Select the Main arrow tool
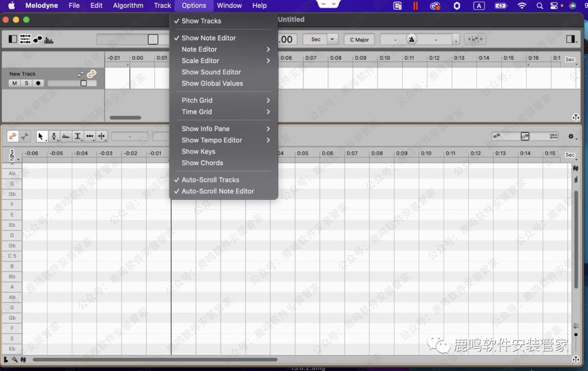 click(x=41, y=137)
